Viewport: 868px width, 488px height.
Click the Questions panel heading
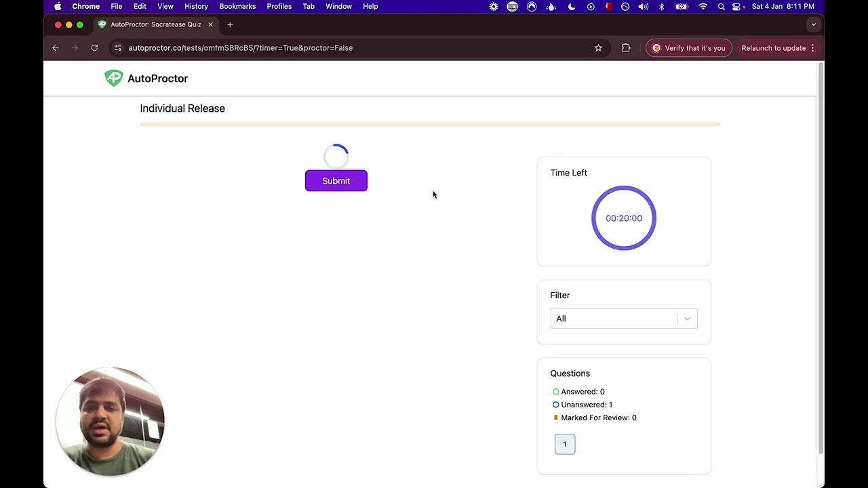[x=570, y=373]
